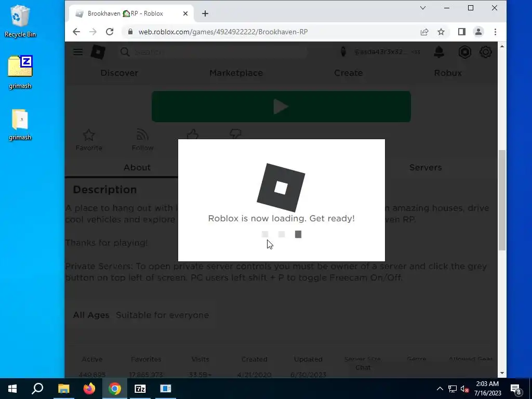Open the Robux hexagon icon in header
Viewport: 532px width, 399px height.
(464, 52)
